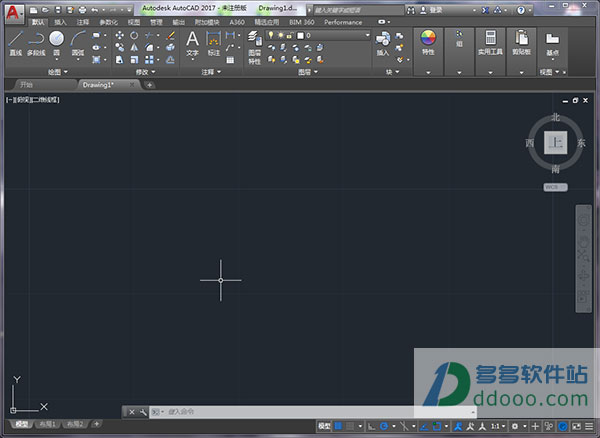Click the Base point (基点) view icon
The height and width of the screenshot is (438, 600).
[x=552, y=43]
